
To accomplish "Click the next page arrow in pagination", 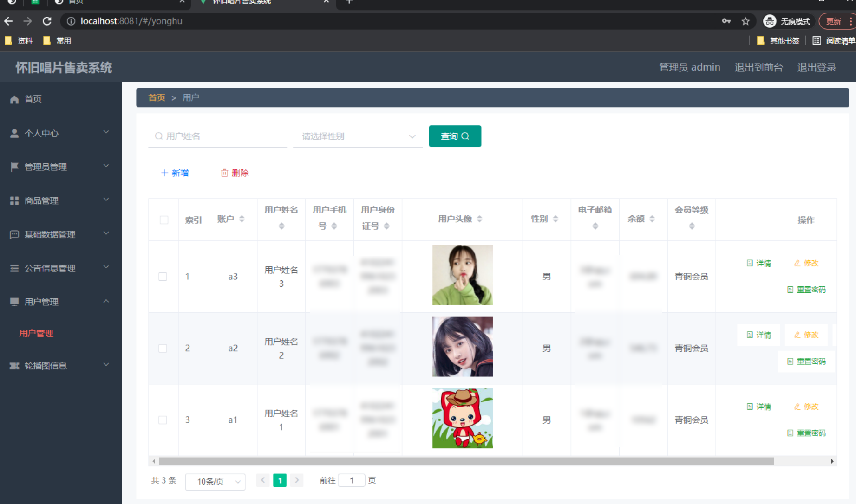I will tap(297, 480).
